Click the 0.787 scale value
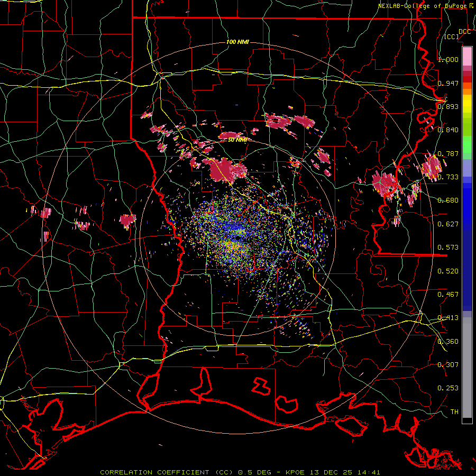Image resolution: width=476 pixels, height=476 pixels. pyautogui.click(x=448, y=153)
